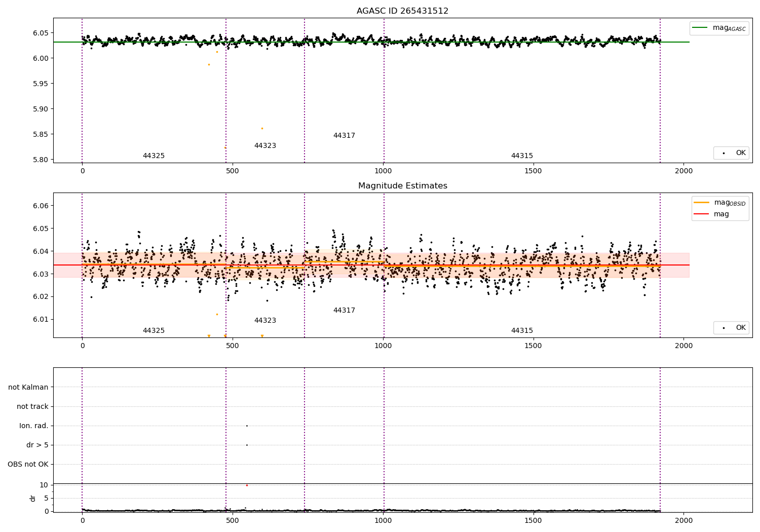Click the 6.05 y-tick in the top plot
The image size is (760, 532).
pyautogui.click(x=41, y=33)
